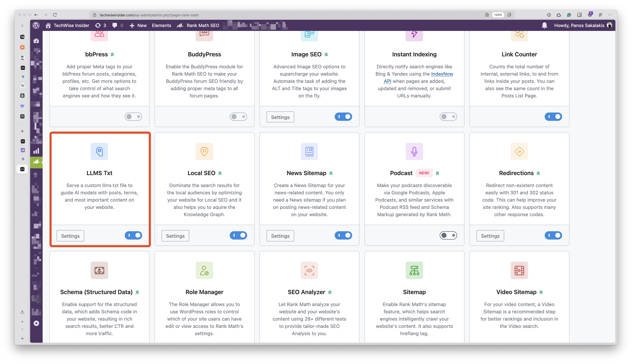This screenshot has height=364, width=632.
Task: Click the Video Sitemap PRO upgrade arrow icon
Action: (x=541, y=292)
